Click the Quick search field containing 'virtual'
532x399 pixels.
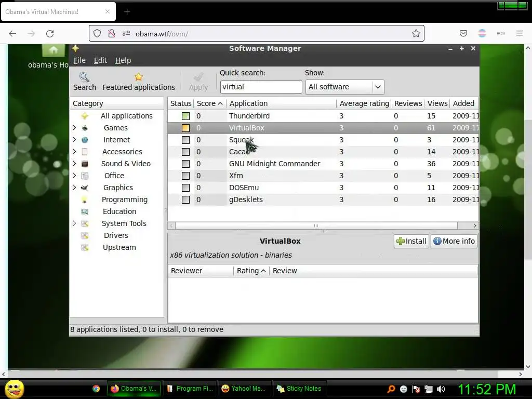[x=261, y=87]
